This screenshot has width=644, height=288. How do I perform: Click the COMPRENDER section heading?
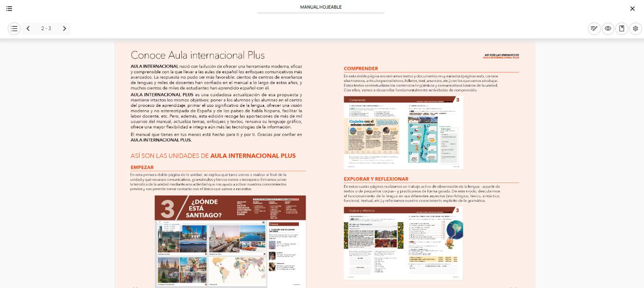tap(361, 69)
